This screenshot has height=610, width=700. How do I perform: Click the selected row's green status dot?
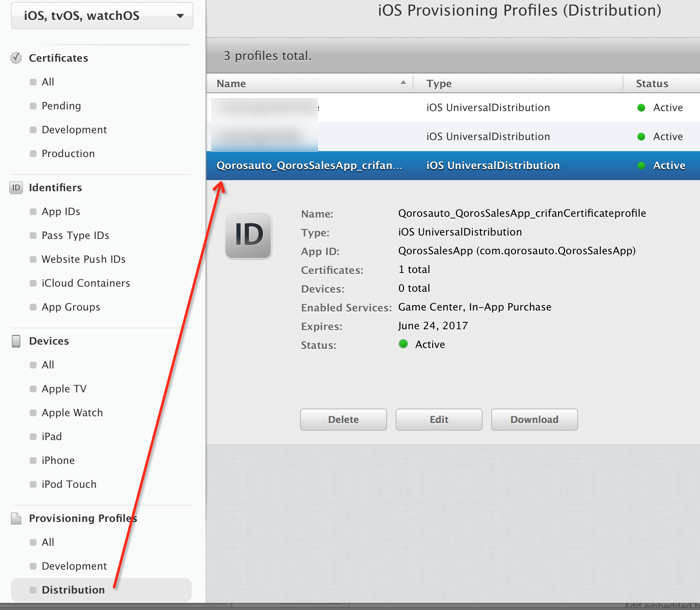641,166
